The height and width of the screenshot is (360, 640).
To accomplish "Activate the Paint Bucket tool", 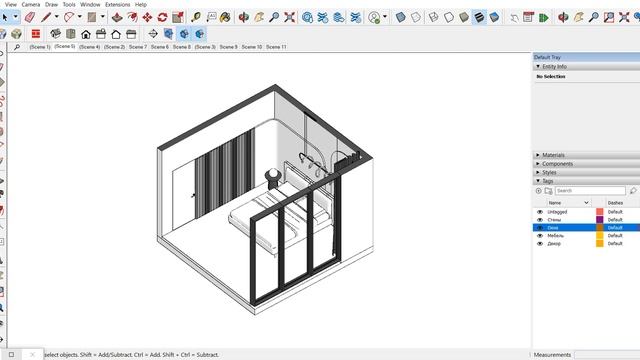I will click(x=225, y=17).
